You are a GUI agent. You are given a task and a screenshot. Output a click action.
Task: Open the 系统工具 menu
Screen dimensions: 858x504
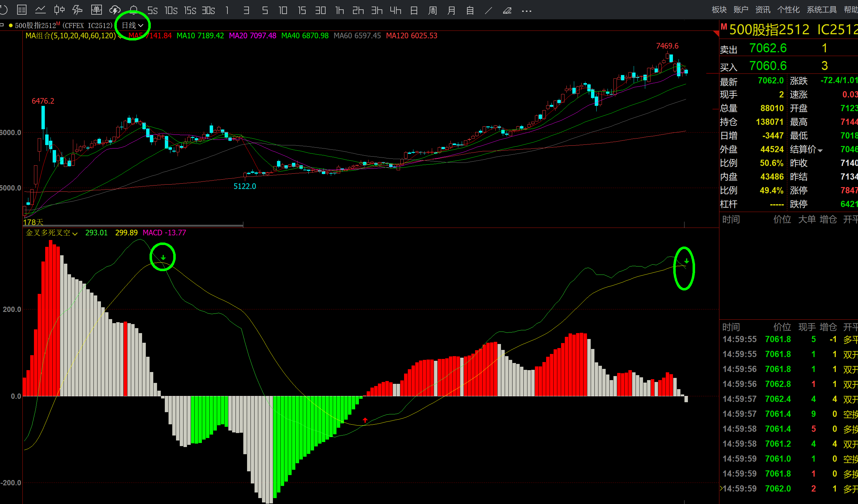coord(822,10)
